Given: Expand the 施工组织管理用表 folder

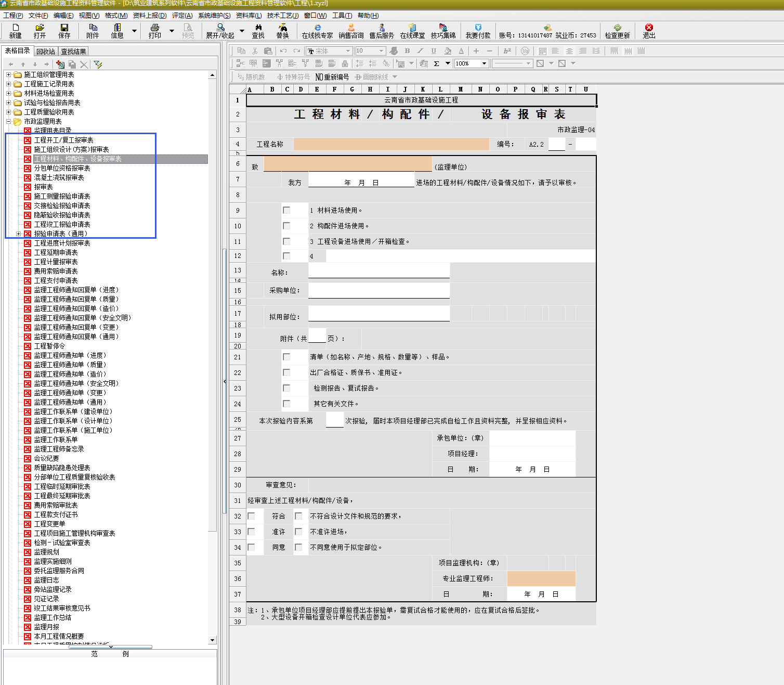Looking at the screenshot, I should [x=8, y=75].
